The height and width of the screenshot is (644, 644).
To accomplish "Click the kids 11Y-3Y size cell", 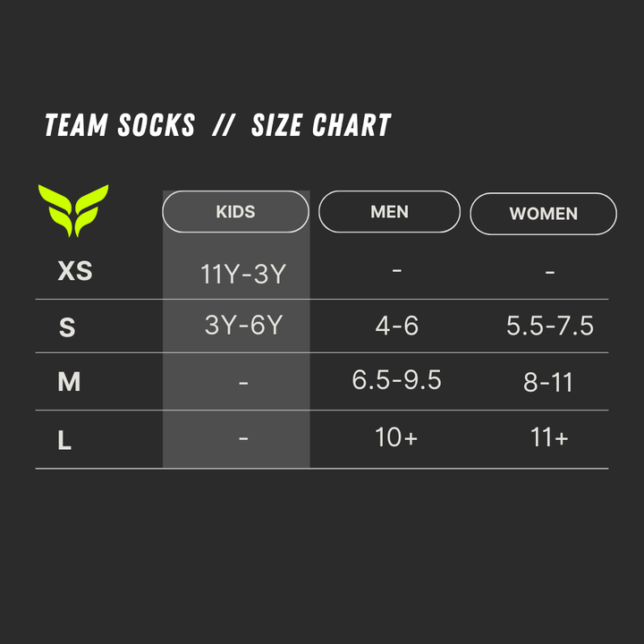I will (243, 274).
